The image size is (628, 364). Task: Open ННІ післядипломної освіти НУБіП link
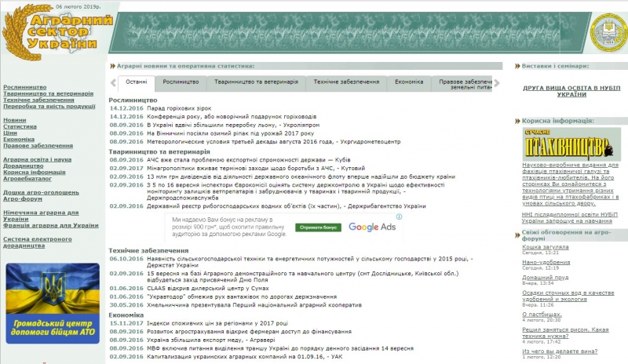pos(570,217)
